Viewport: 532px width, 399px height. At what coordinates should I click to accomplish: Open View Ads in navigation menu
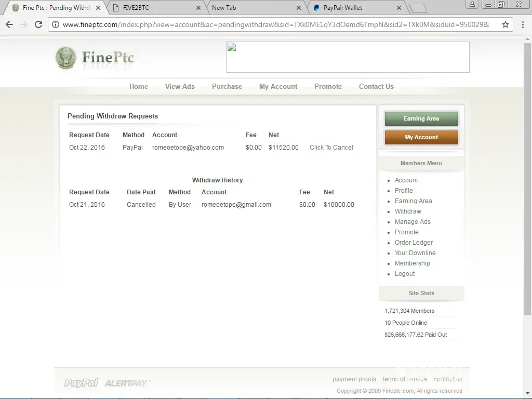pos(180,86)
